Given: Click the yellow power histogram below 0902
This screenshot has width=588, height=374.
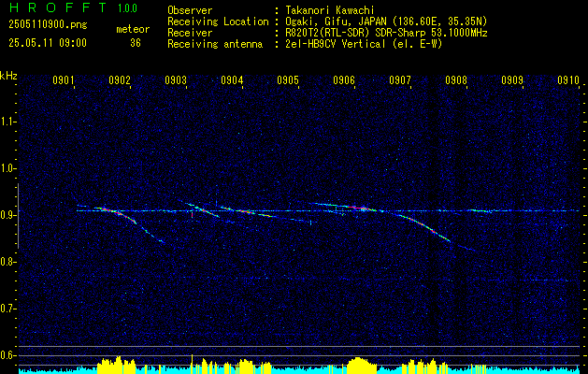Looking at the screenshot, I should click(x=116, y=365).
